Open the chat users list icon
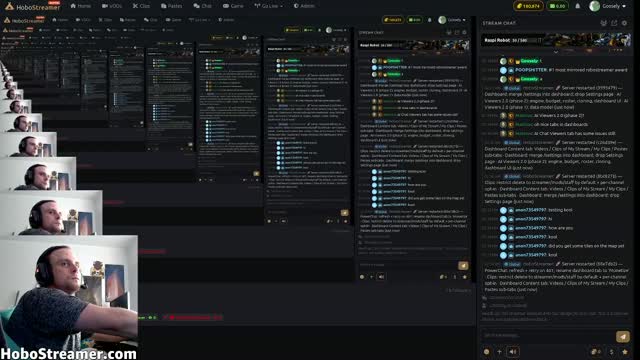This screenshot has width=640, height=360. (x=603, y=23)
